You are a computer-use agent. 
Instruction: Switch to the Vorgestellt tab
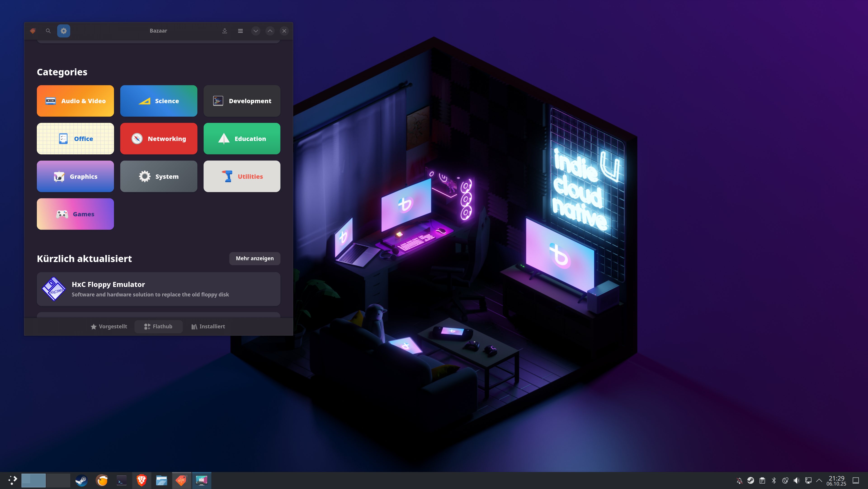[x=109, y=327]
